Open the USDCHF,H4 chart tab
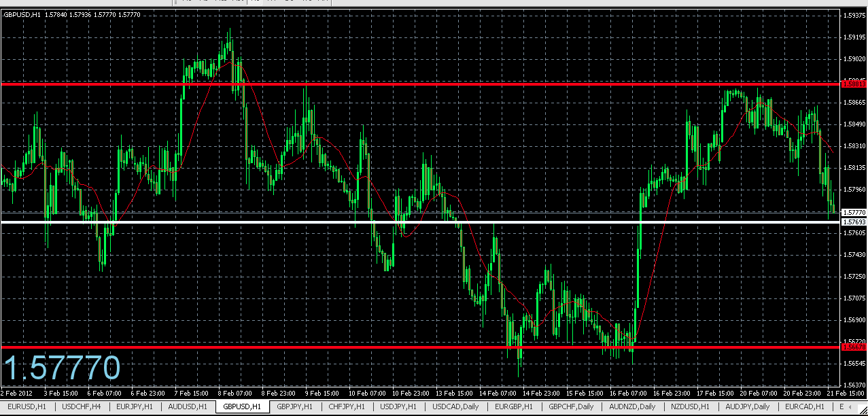Image resolution: width=868 pixels, height=416 pixels. (x=82, y=406)
